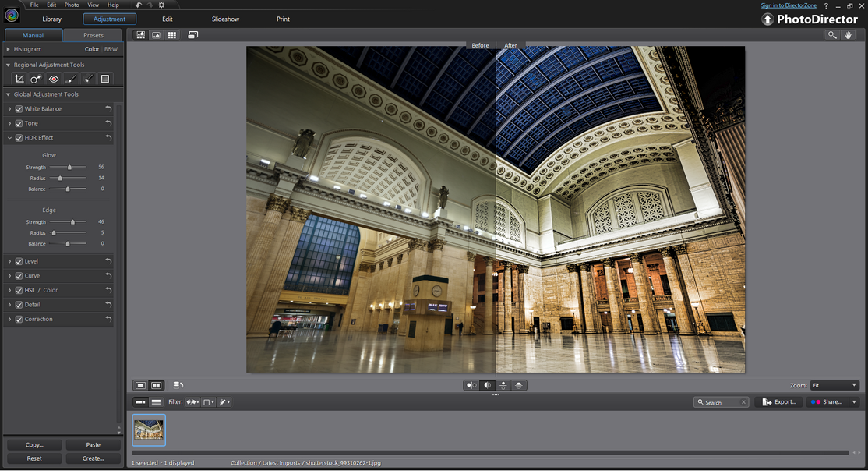
Task: Switch to grid thumbnail view mode
Action: tap(172, 35)
